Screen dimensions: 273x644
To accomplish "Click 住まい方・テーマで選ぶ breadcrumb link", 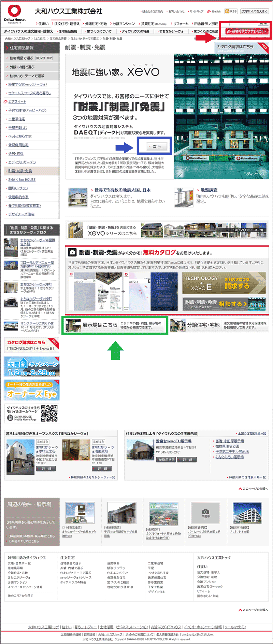I will 85,39.
